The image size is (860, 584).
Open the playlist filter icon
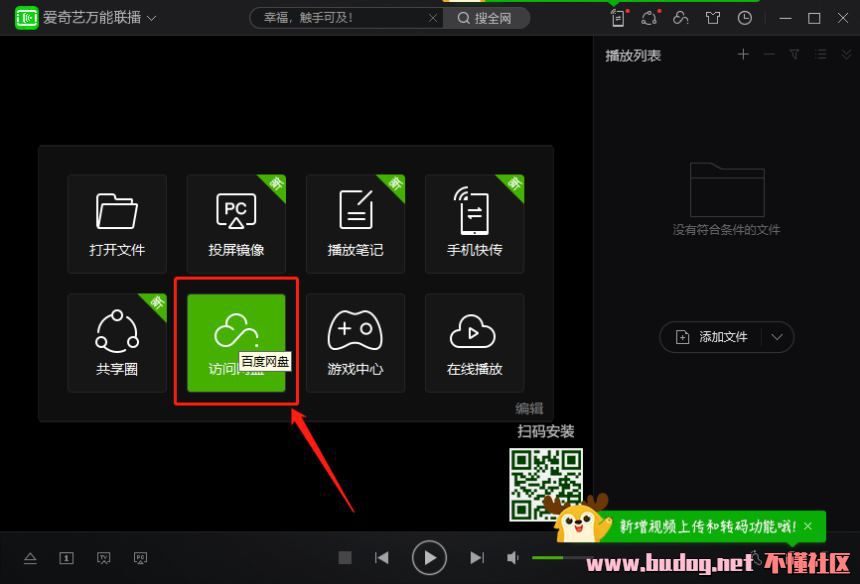click(794, 54)
